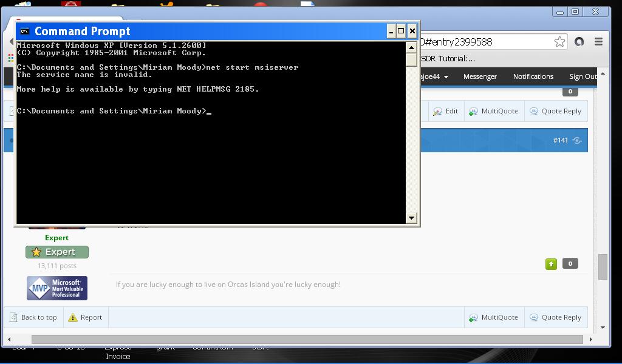Click the 'NET HELPMSG 2185' help line
This screenshot has height=364, width=622.
138,89
